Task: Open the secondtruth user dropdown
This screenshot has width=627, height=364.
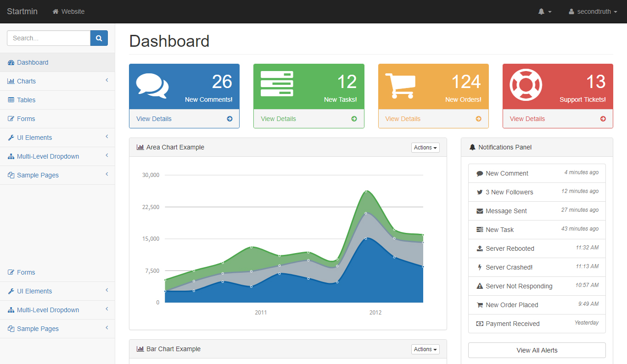Action: (x=593, y=11)
